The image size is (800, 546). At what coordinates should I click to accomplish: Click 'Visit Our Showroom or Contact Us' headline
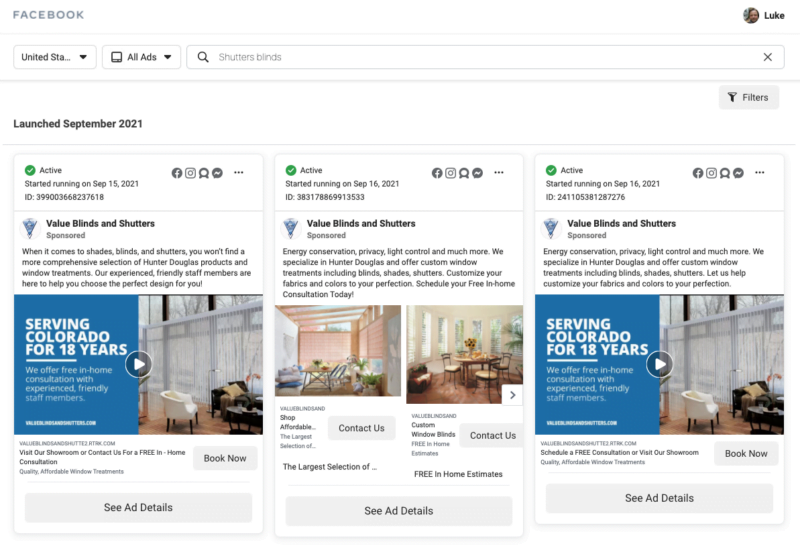(102, 457)
